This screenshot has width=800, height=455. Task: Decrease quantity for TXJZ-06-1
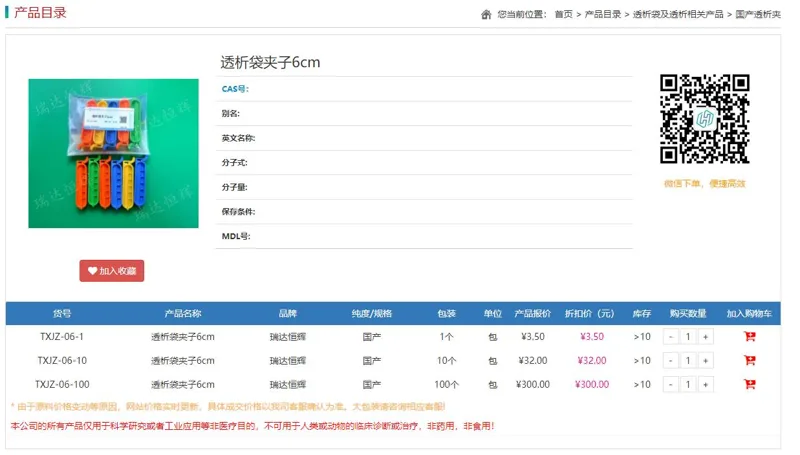click(670, 337)
